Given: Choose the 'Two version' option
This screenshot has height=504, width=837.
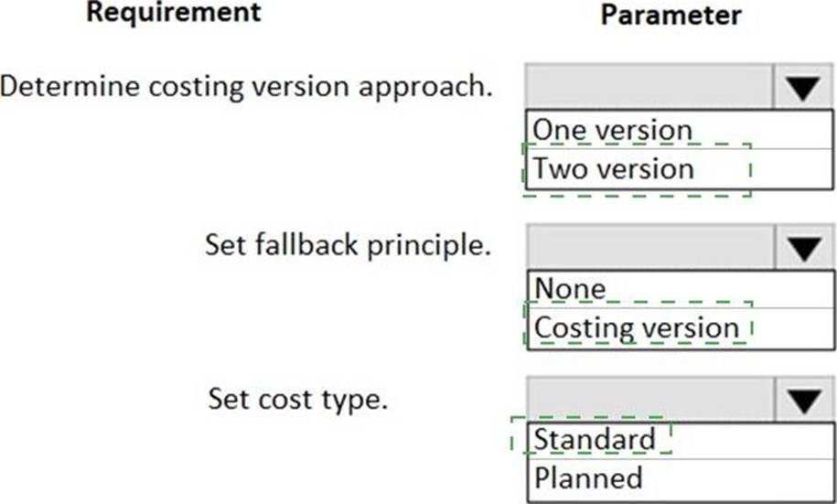Looking at the screenshot, I should click(679, 169).
